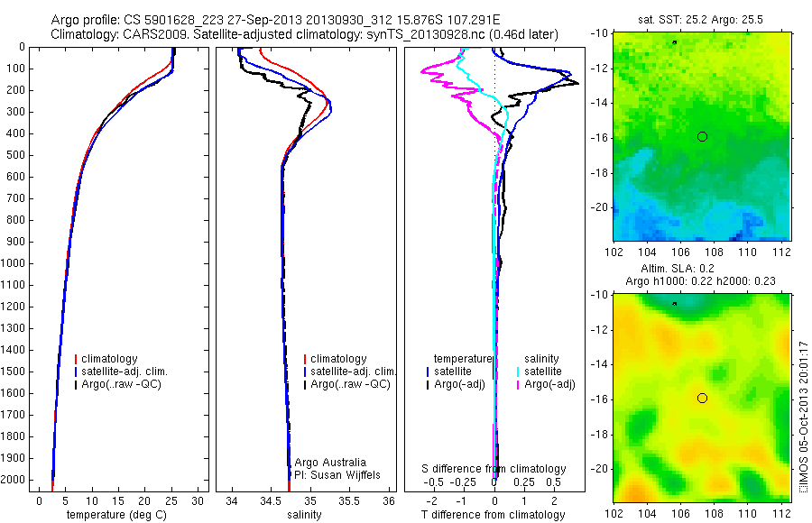Click the 'Argo h1000: 0.22 h2000: 0.23' label
812x523 pixels.
[700, 281]
